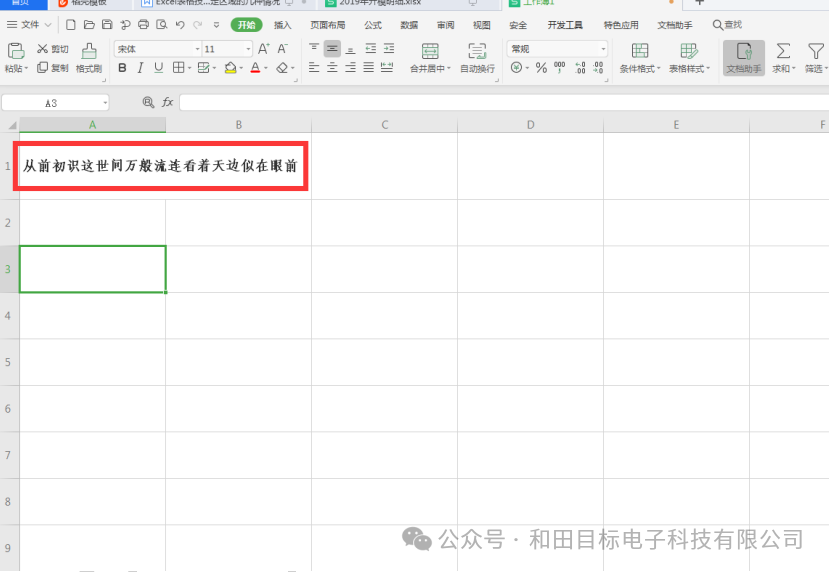This screenshot has height=572, width=830.
Task: Toggle justify alignment
Action: pos(368,67)
